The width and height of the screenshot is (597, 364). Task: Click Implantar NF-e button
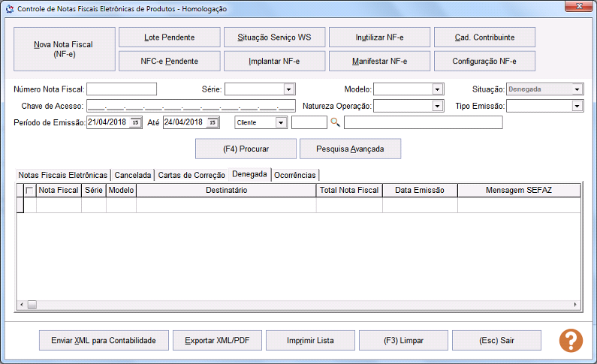pos(275,61)
